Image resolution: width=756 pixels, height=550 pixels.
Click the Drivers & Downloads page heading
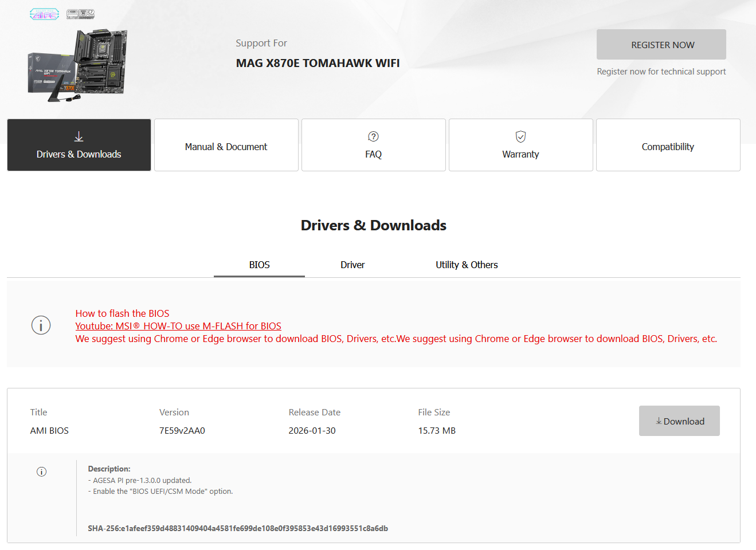pyautogui.click(x=374, y=225)
